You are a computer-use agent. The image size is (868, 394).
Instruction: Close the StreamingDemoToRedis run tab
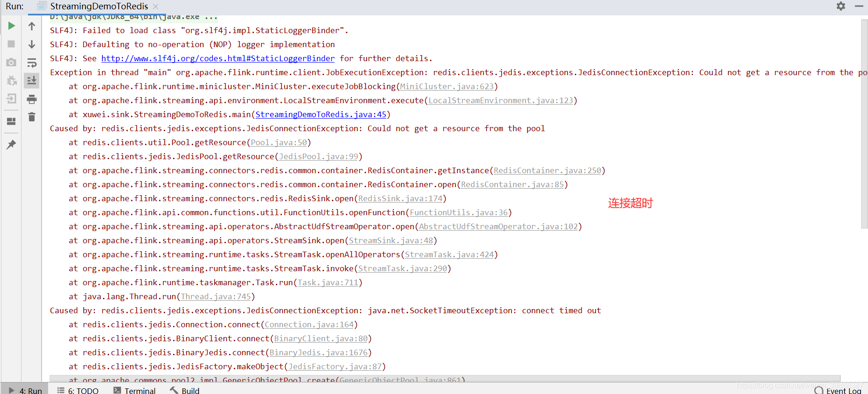coord(156,7)
